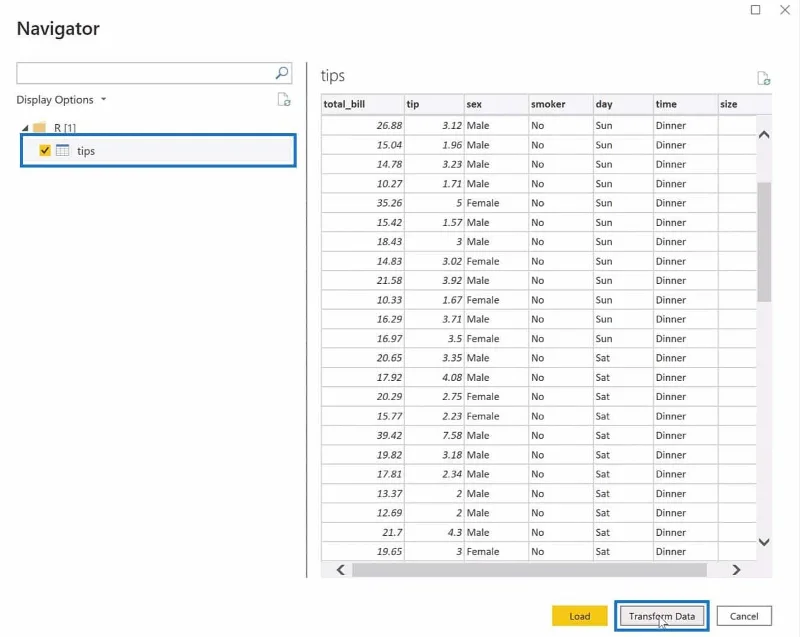This screenshot has width=800, height=637.
Task: Click the total_bill cell 39.42
Action: [363, 436]
